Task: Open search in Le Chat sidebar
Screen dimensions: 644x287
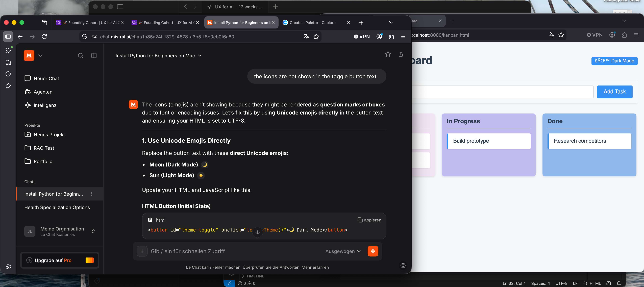Action: (81, 55)
